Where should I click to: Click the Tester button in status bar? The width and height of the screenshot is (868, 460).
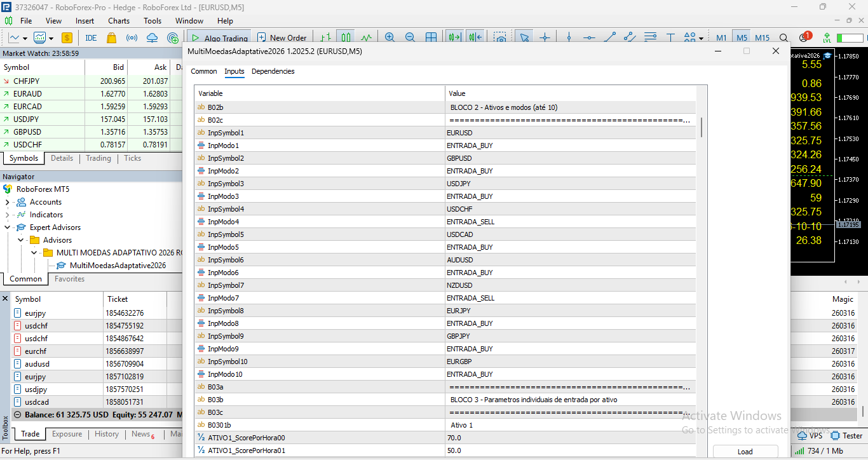[x=847, y=436]
